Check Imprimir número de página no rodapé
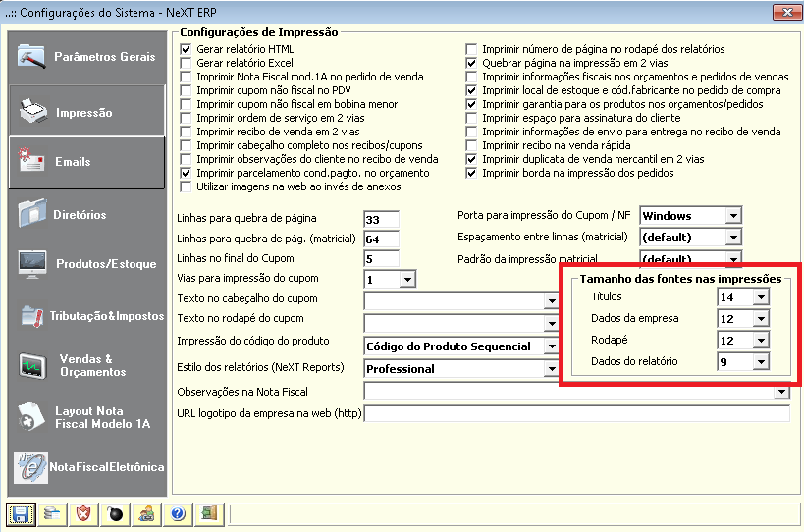Screen dimensions: 804x532 tap(471, 49)
